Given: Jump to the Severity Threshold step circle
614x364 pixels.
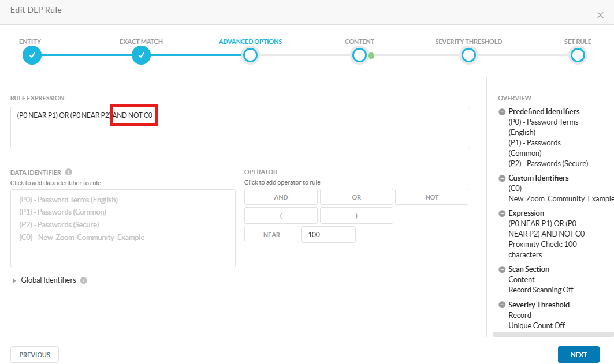Looking at the screenshot, I should click(x=468, y=55).
